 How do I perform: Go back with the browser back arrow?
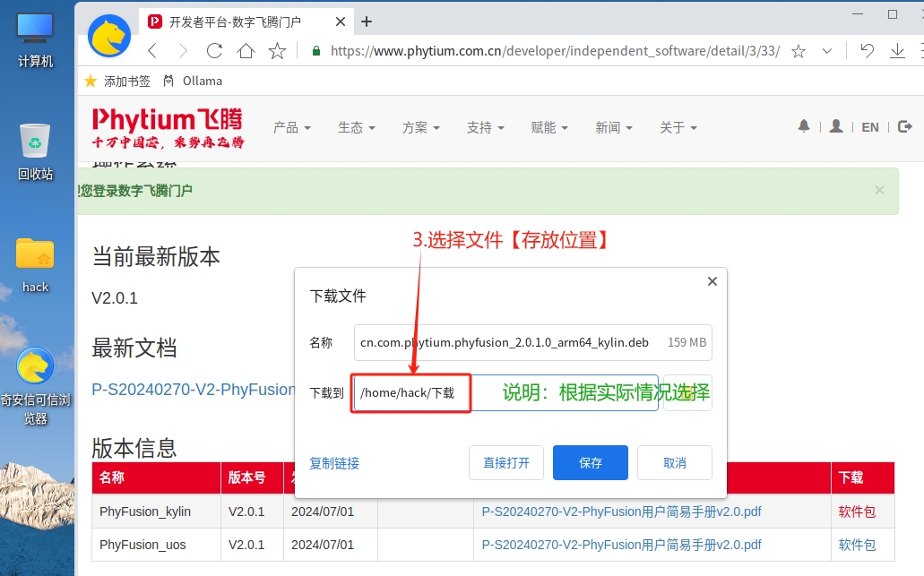[x=152, y=51]
